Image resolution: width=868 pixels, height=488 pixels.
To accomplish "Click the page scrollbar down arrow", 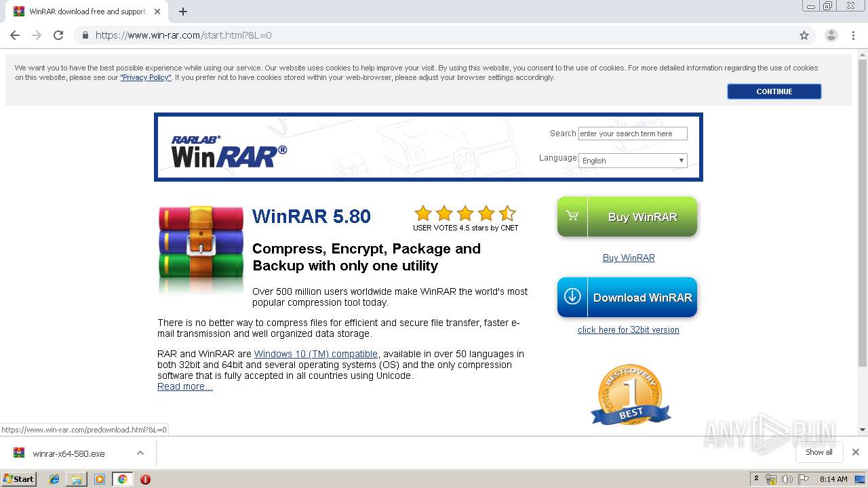I will point(863,430).
